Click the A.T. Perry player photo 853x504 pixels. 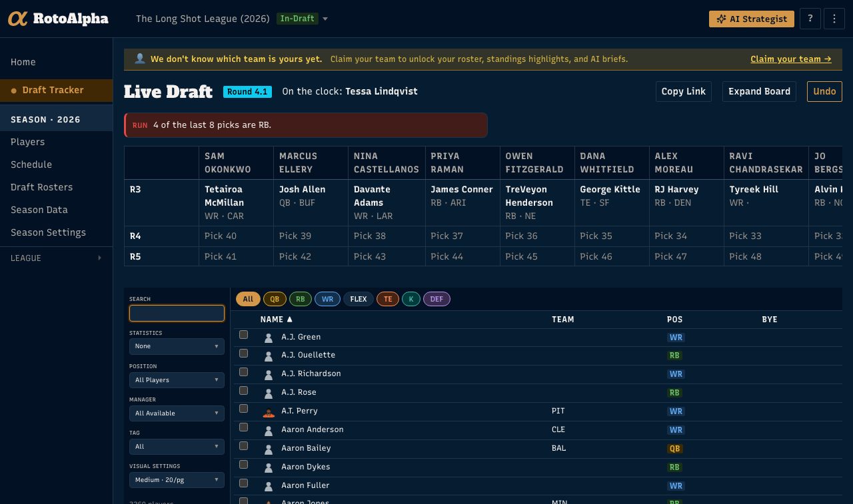(x=269, y=411)
